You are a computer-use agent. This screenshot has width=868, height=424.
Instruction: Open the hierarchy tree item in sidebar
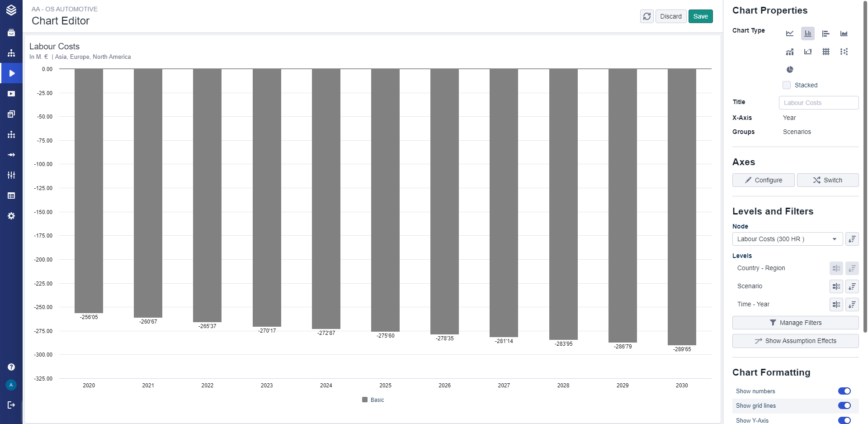[11, 53]
